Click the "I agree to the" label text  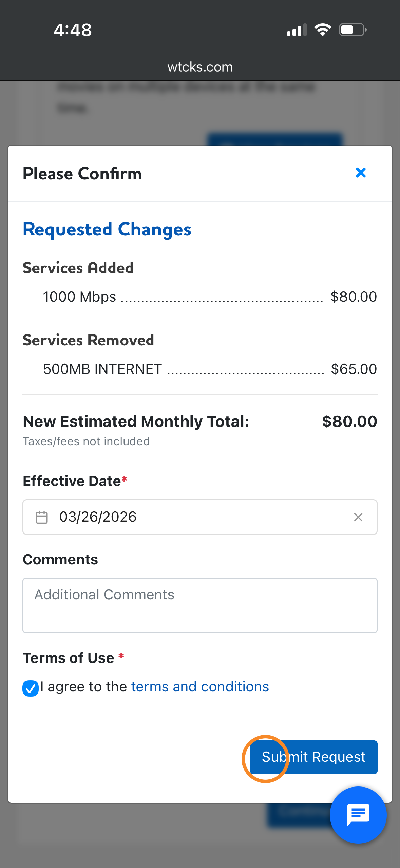tap(83, 687)
